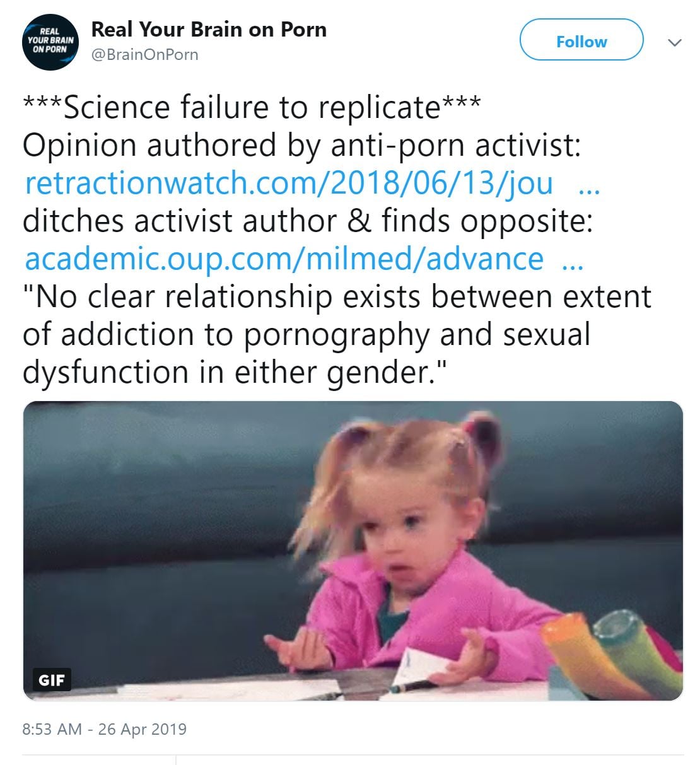Click the ellipsis after the academic.oup link
The image size is (700, 765).
[572, 262]
